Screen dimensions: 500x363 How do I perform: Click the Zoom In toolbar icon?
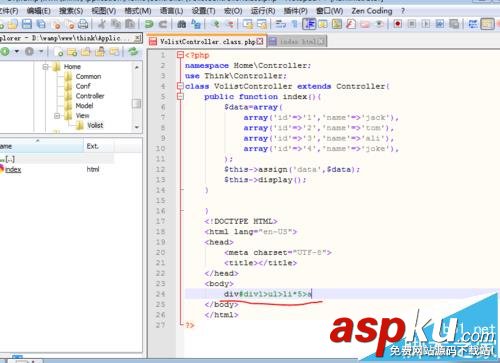216,24
